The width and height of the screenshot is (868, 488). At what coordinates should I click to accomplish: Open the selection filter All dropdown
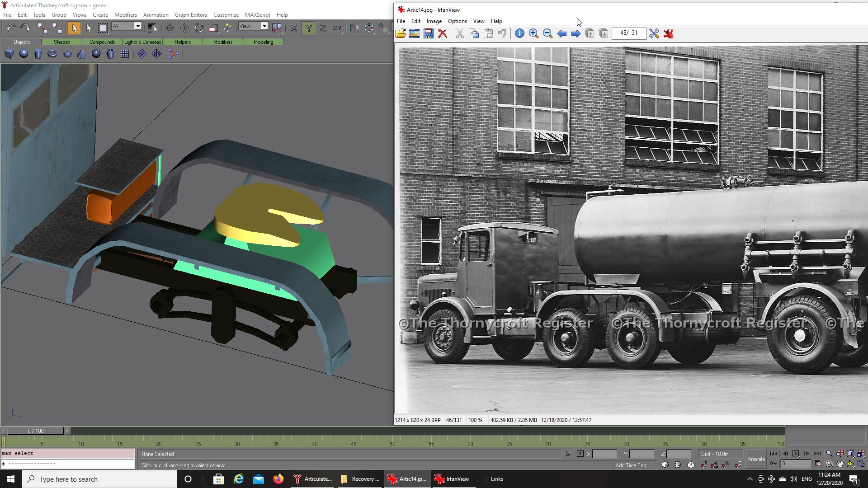tap(127, 26)
